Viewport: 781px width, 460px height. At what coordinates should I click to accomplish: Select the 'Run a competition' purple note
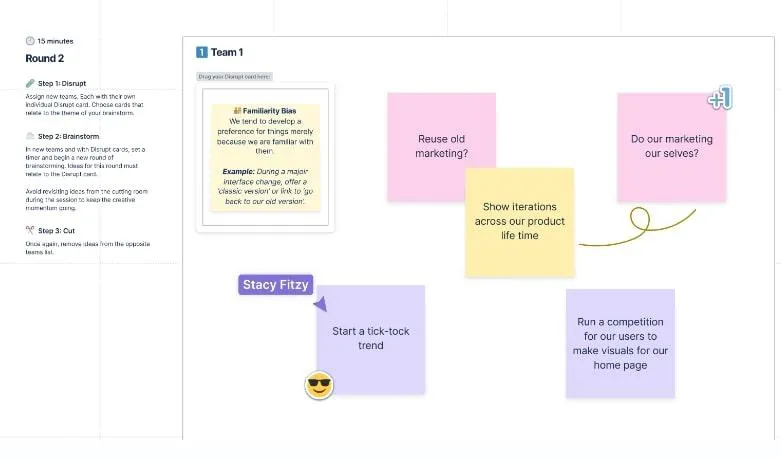(x=620, y=344)
